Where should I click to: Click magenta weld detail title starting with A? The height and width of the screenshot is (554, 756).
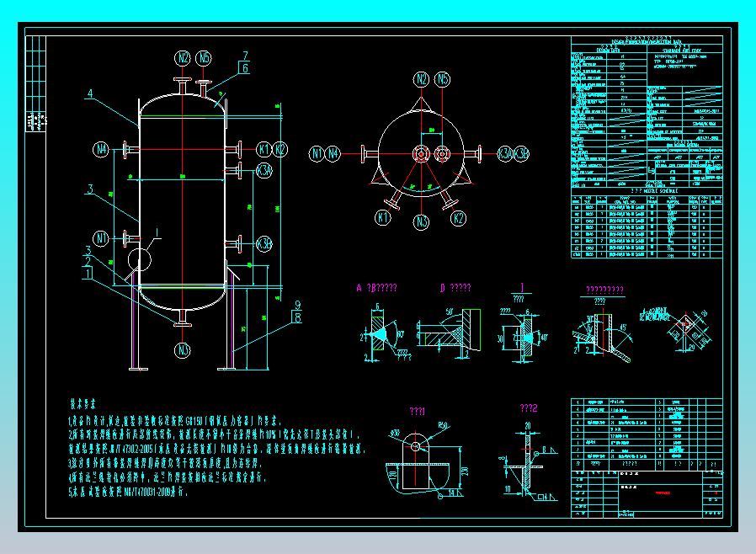(376, 288)
